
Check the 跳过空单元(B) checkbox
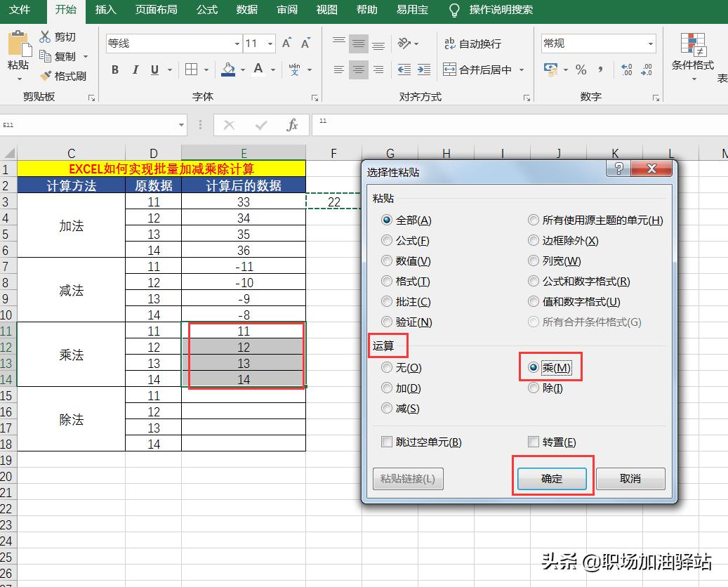[x=387, y=441]
